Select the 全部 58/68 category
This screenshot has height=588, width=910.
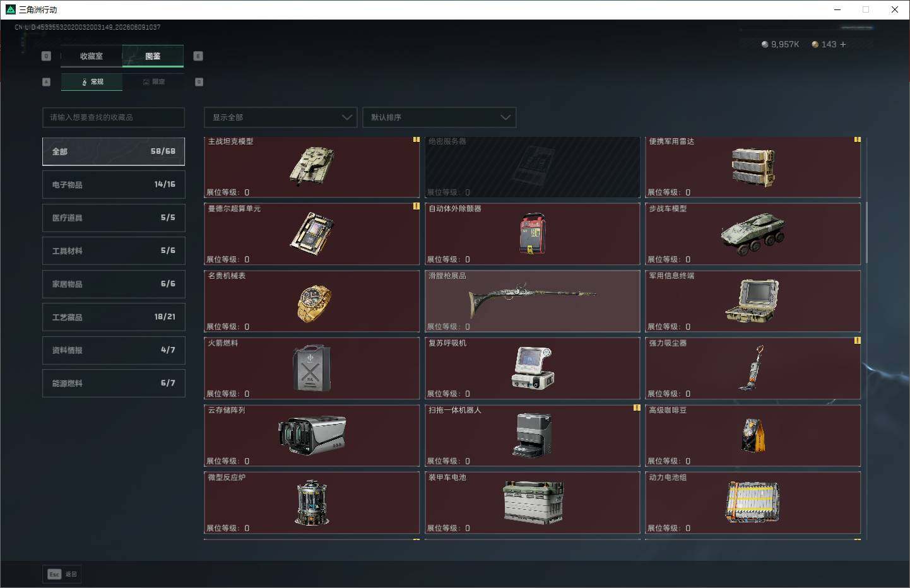click(114, 151)
